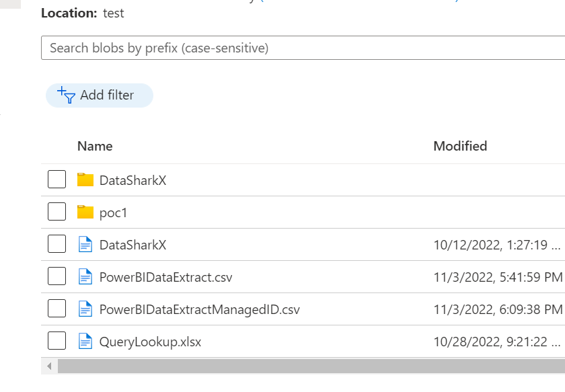The width and height of the screenshot is (565, 392).
Task: Focus the Search blobs by prefix field
Action: tap(303, 48)
